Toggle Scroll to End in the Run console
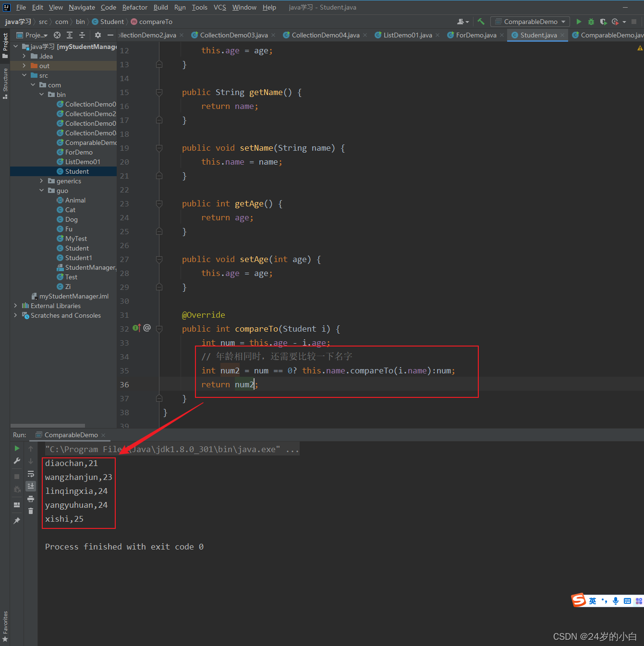This screenshot has height=646, width=644. coord(31,486)
